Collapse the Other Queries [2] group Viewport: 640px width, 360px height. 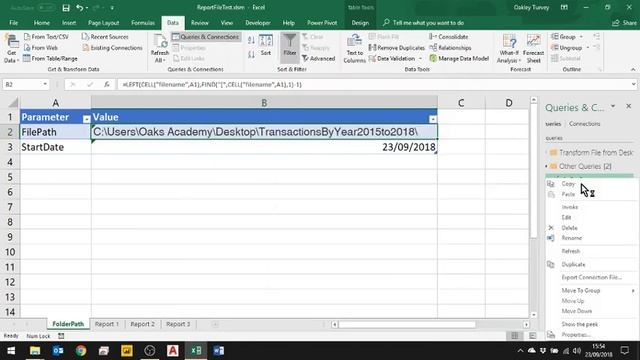click(x=547, y=167)
